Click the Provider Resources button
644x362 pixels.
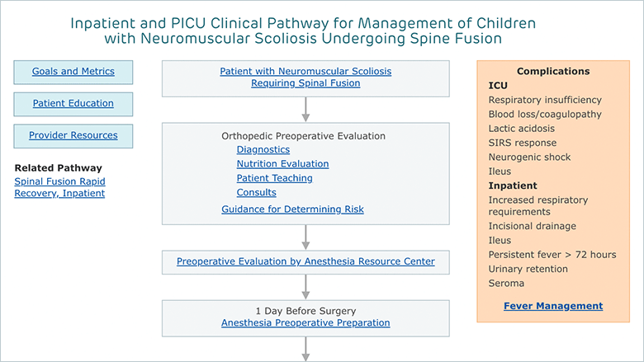[x=73, y=136]
